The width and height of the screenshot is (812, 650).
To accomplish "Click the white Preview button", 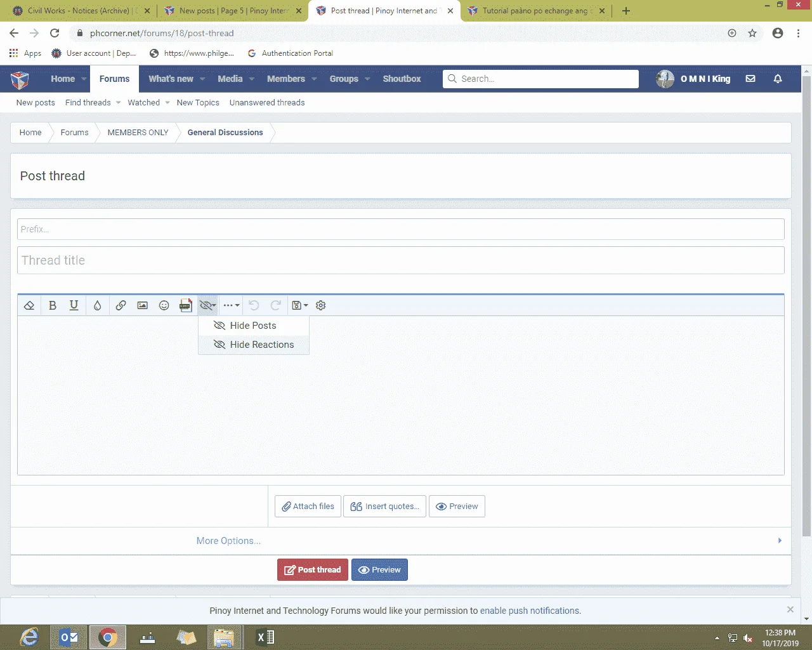I will 457,507.
